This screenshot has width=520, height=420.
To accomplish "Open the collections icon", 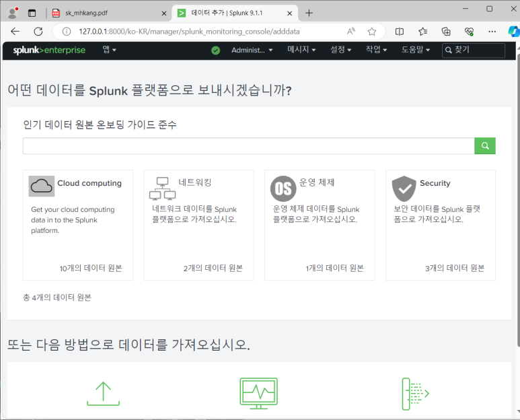I will point(446,32).
